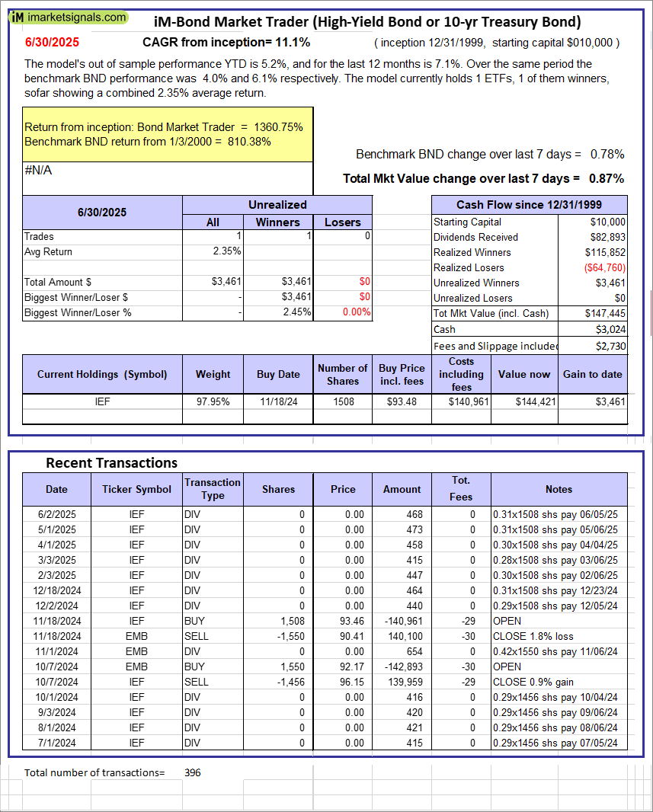Viewport: 653px width, 812px height.
Task: Click the total transactions value 396
Action: coord(193,772)
